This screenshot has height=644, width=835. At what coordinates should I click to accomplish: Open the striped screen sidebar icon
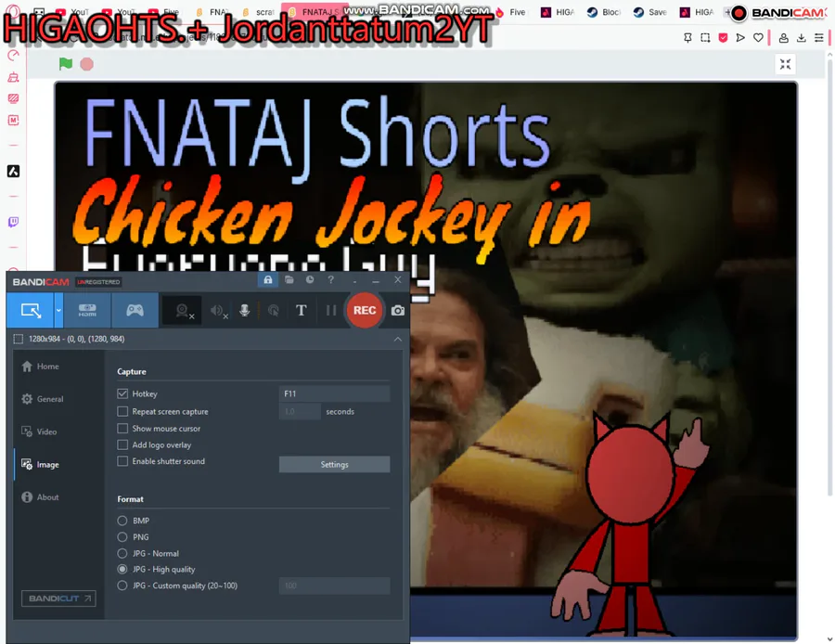pos(13,98)
